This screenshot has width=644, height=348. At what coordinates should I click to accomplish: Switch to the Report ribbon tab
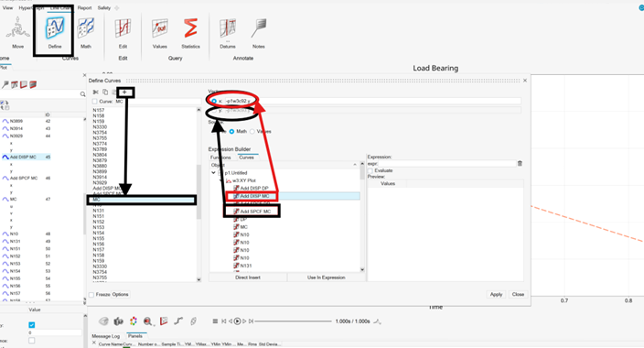(x=84, y=8)
